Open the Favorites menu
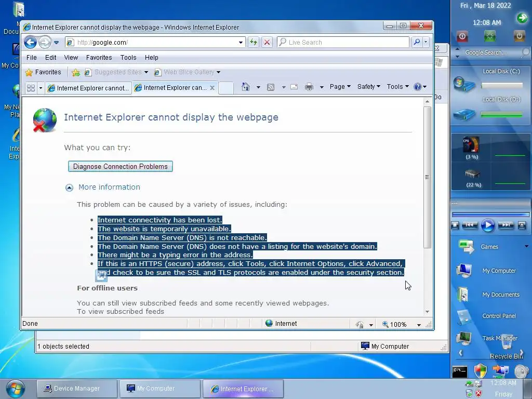Viewport: 532px width, 399px height. click(x=99, y=58)
